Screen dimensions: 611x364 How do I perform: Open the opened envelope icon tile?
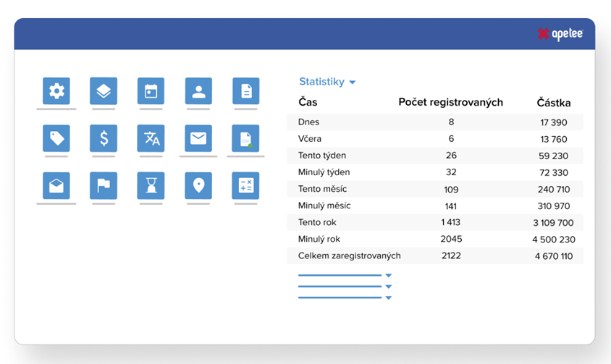56,186
